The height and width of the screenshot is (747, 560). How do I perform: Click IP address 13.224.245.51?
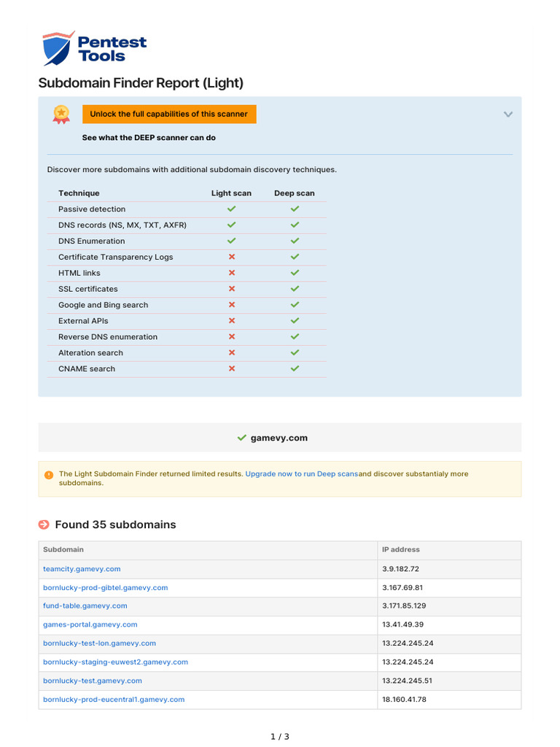tap(407, 681)
